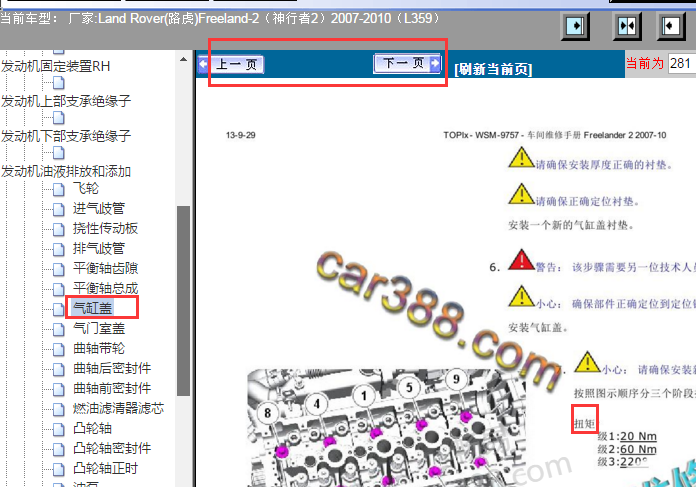
Task: Select 平衡轴齿隙 in the tree
Action: (x=105, y=268)
